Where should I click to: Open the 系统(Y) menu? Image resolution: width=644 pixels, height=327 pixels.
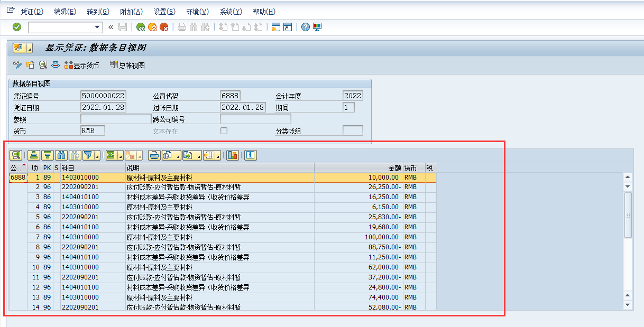click(x=231, y=11)
